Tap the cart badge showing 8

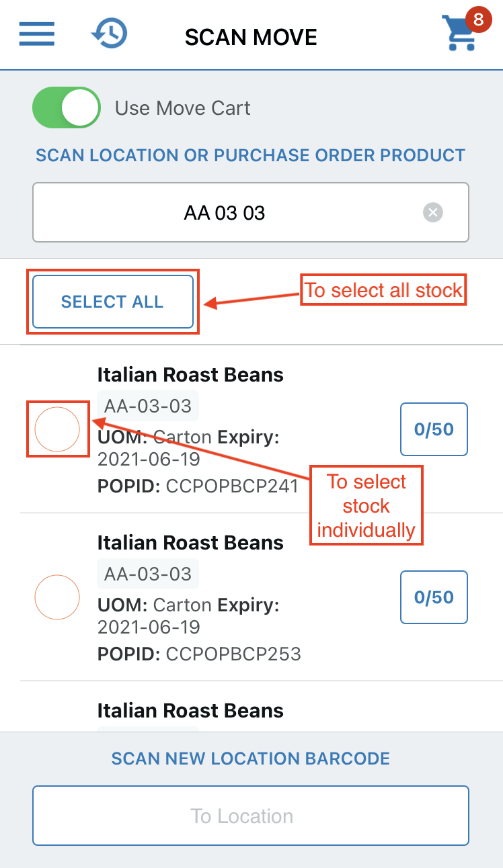pyautogui.click(x=477, y=20)
